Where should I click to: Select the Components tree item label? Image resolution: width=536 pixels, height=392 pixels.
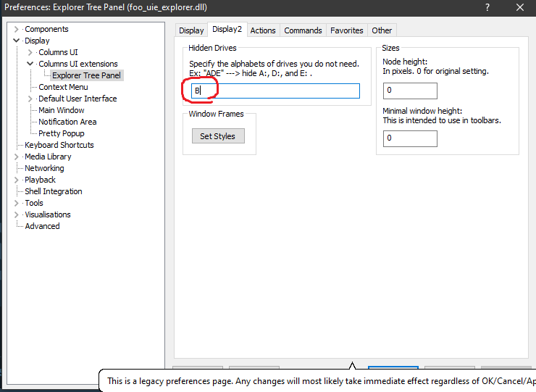pyautogui.click(x=46, y=30)
